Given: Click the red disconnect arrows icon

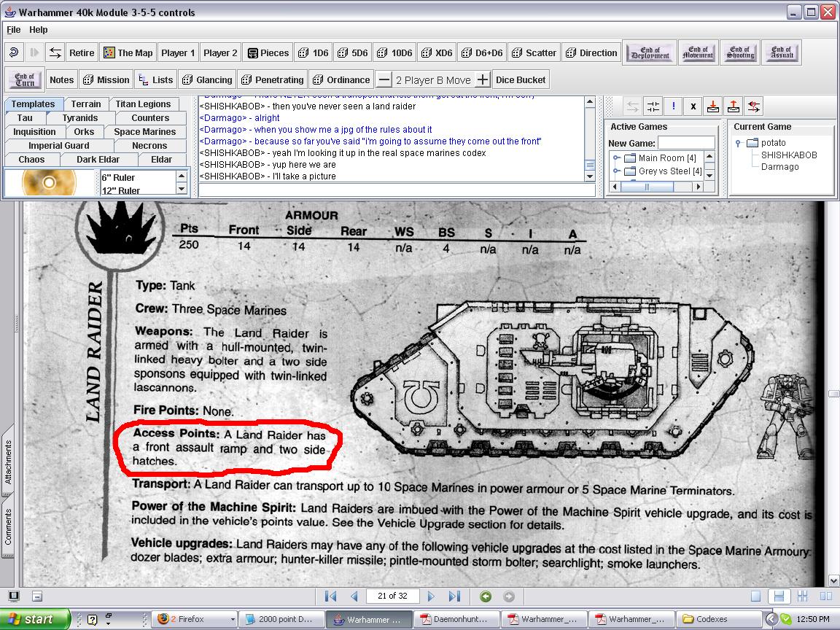Looking at the screenshot, I should click(754, 106).
